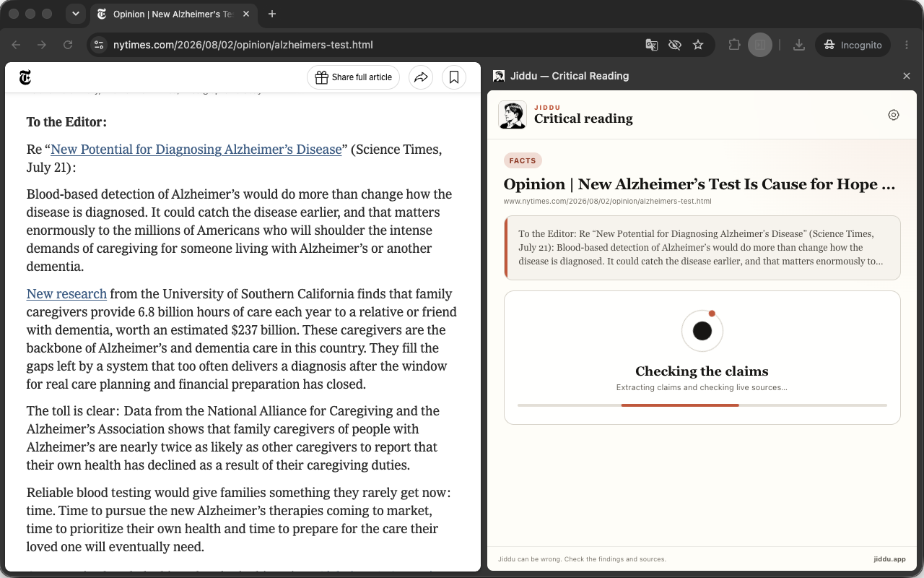Click the "Critical reading" panel heading
This screenshot has height=578, width=924.
coord(583,119)
